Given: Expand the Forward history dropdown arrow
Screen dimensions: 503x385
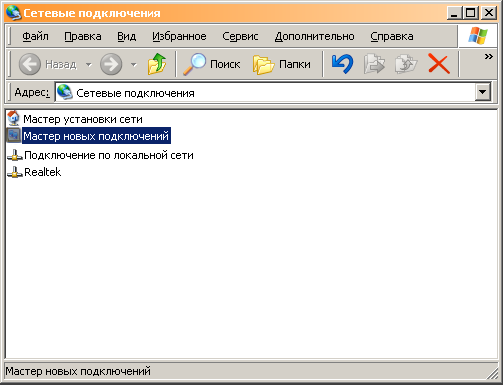Looking at the screenshot, I should pos(133,64).
